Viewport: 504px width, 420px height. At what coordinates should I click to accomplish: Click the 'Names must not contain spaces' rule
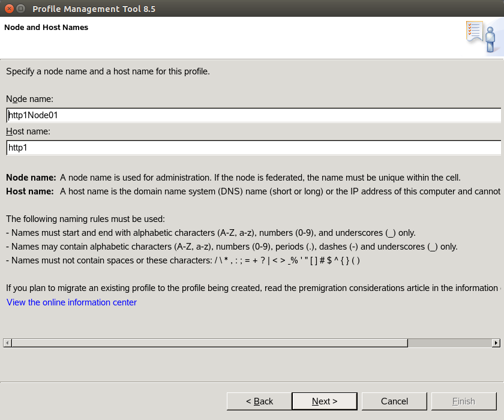point(183,260)
